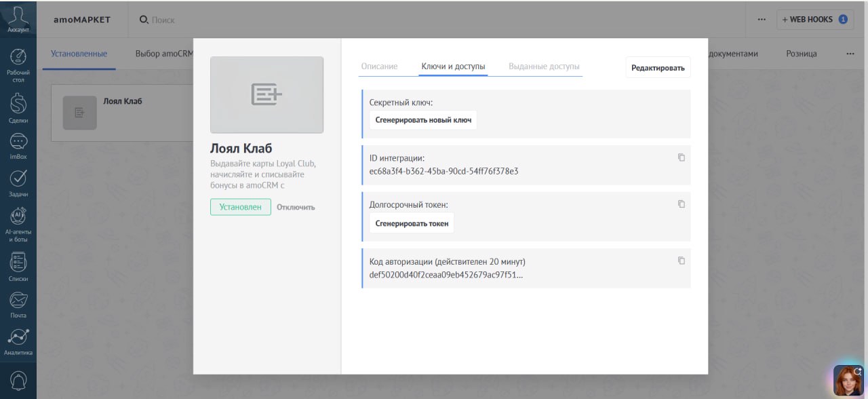Viewport: 868px width, 399px height.
Task: Select the Установленные category tab
Action: tap(79, 54)
